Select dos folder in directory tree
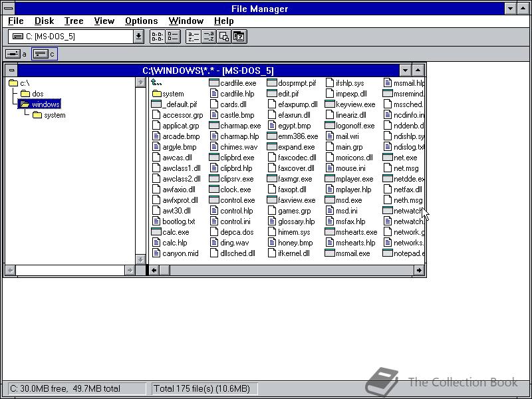Viewport: 532px width, 399px height. tap(32, 94)
